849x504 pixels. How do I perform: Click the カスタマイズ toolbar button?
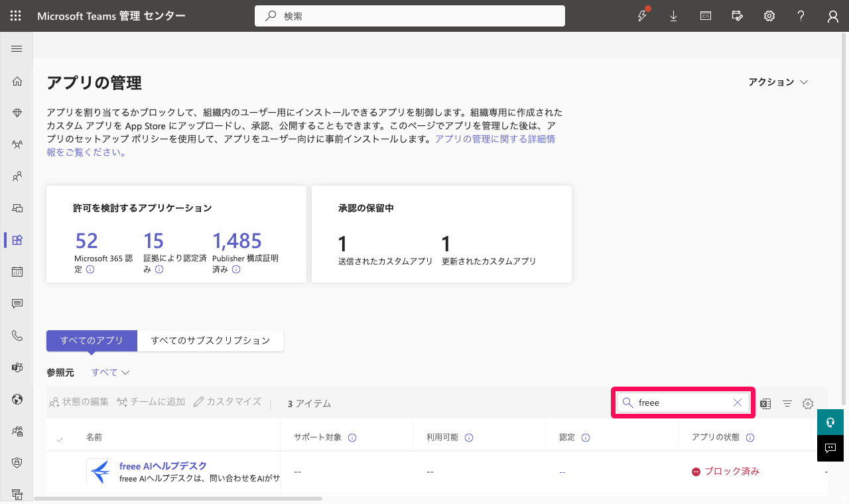pos(228,402)
